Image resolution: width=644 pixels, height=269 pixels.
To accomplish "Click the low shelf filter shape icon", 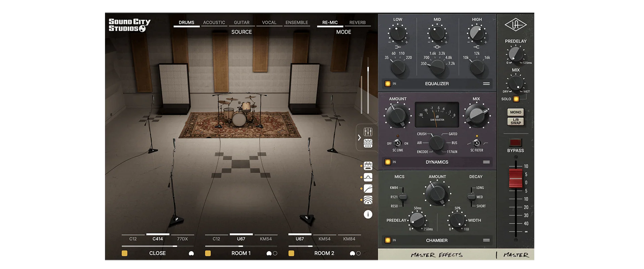I will pyautogui.click(x=398, y=47).
